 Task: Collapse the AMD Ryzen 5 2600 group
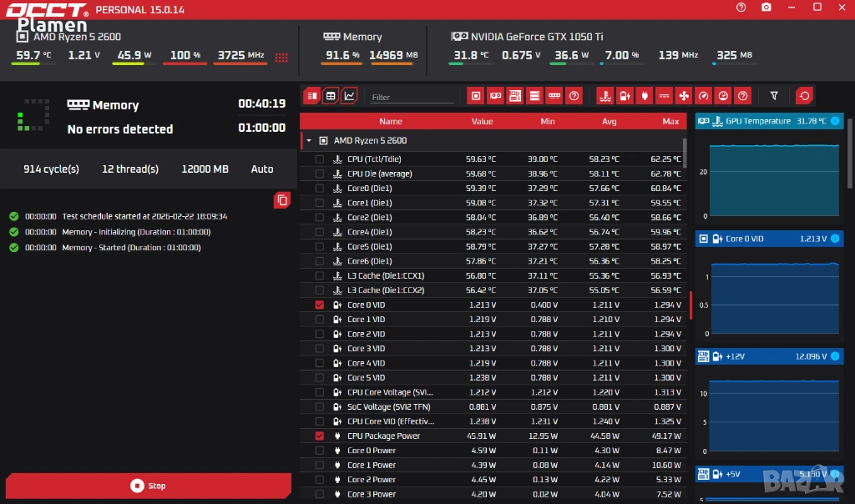point(309,141)
